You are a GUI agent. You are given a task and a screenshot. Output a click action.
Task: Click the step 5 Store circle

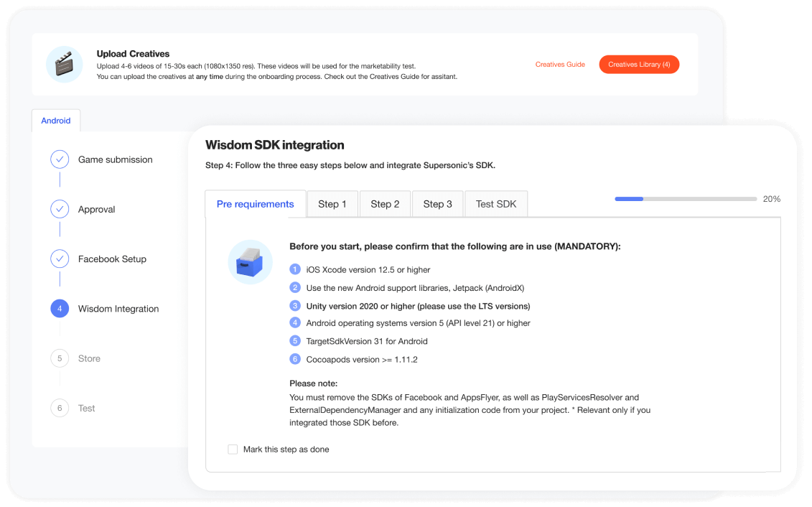[60, 358]
